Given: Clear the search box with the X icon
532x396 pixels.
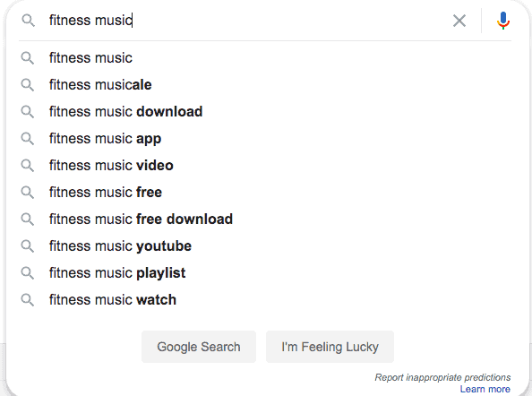Looking at the screenshot, I should [459, 21].
